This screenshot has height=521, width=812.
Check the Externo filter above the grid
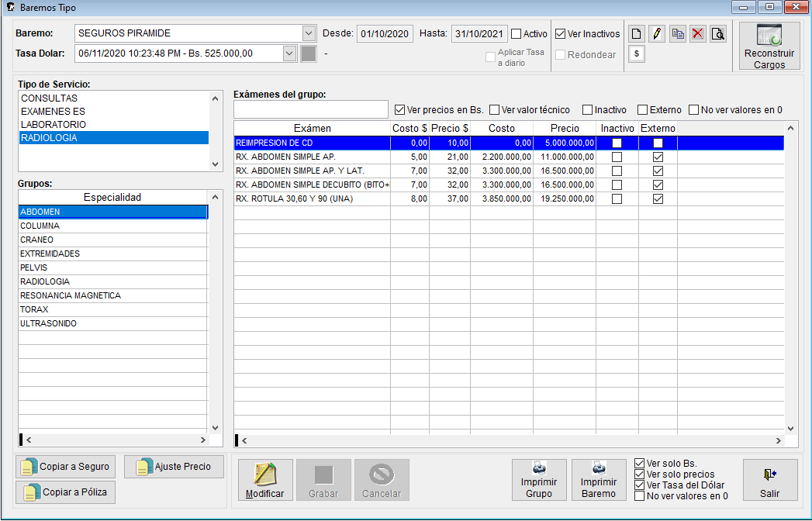643,110
